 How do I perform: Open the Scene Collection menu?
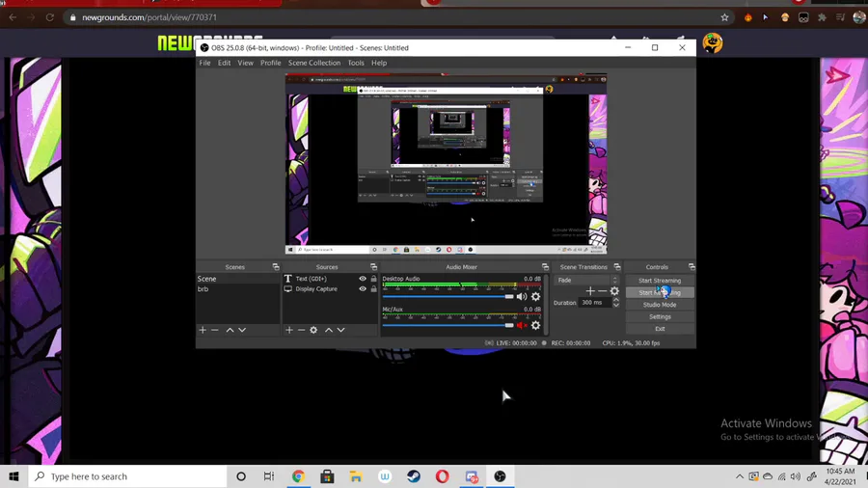314,63
